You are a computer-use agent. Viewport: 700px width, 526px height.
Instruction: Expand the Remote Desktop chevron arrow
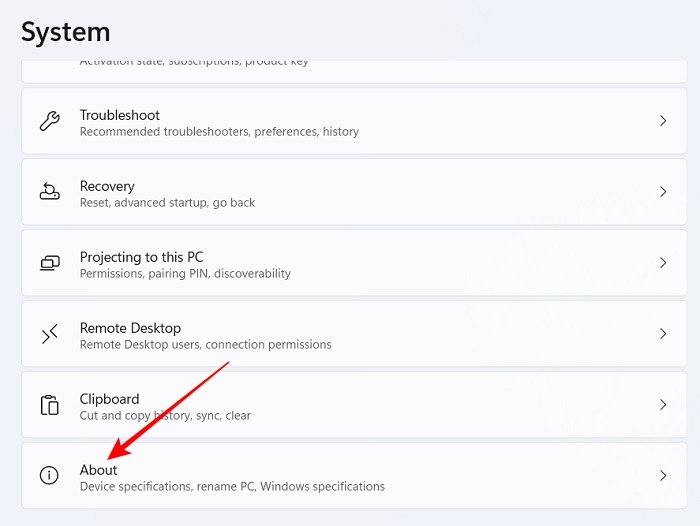click(663, 334)
